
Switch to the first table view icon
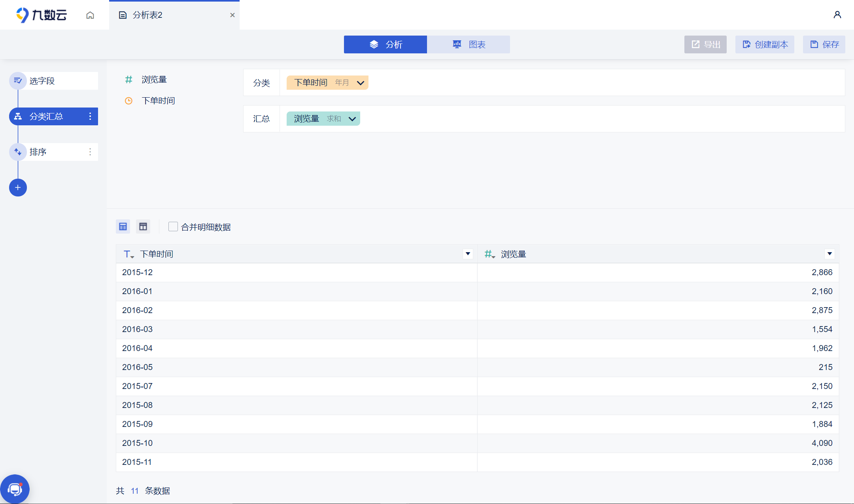point(123,227)
